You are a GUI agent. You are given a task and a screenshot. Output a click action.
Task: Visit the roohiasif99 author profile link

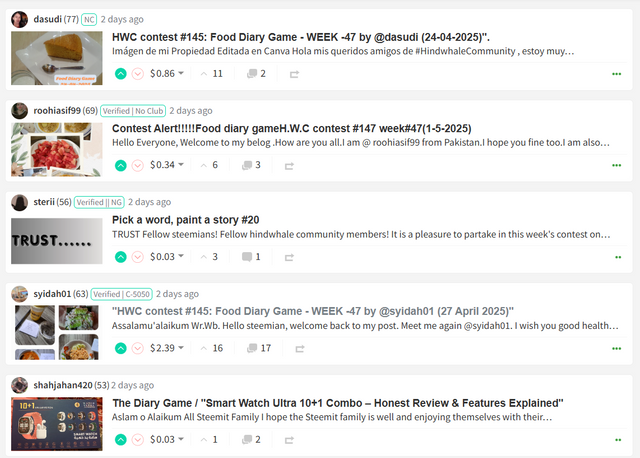pyautogui.click(x=57, y=111)
